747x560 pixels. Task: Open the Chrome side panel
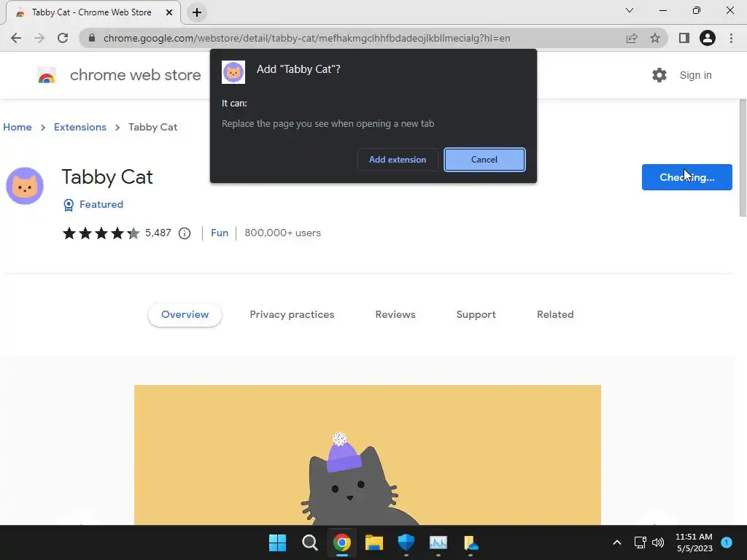click(684, 38)
